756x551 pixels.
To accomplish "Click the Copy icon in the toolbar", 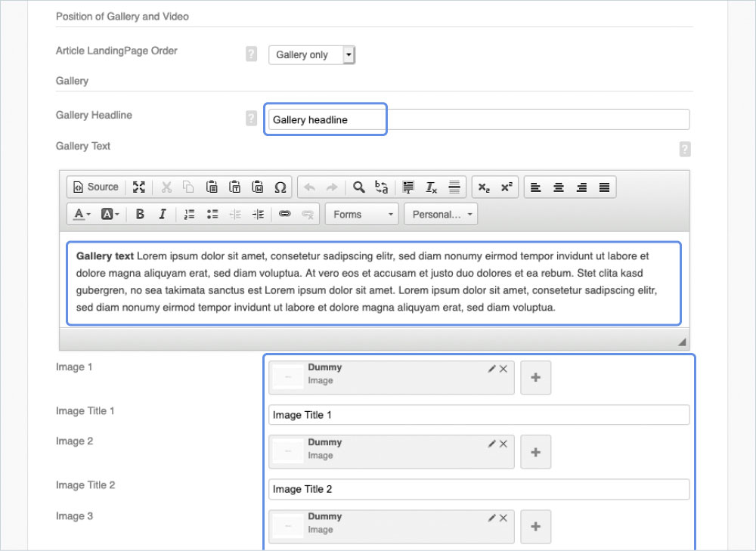I will click(x=188, y=187).
